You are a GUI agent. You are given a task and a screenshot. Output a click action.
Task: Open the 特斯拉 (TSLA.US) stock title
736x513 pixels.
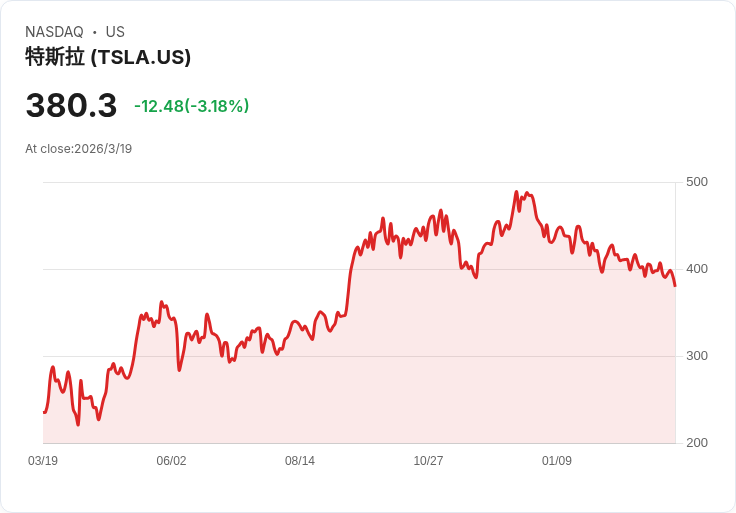click(108, 57)
